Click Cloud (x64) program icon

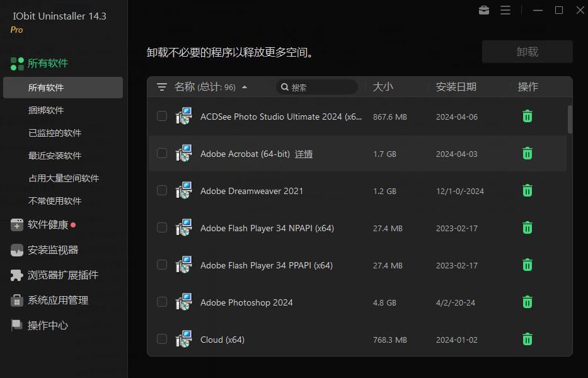[184, 339]
